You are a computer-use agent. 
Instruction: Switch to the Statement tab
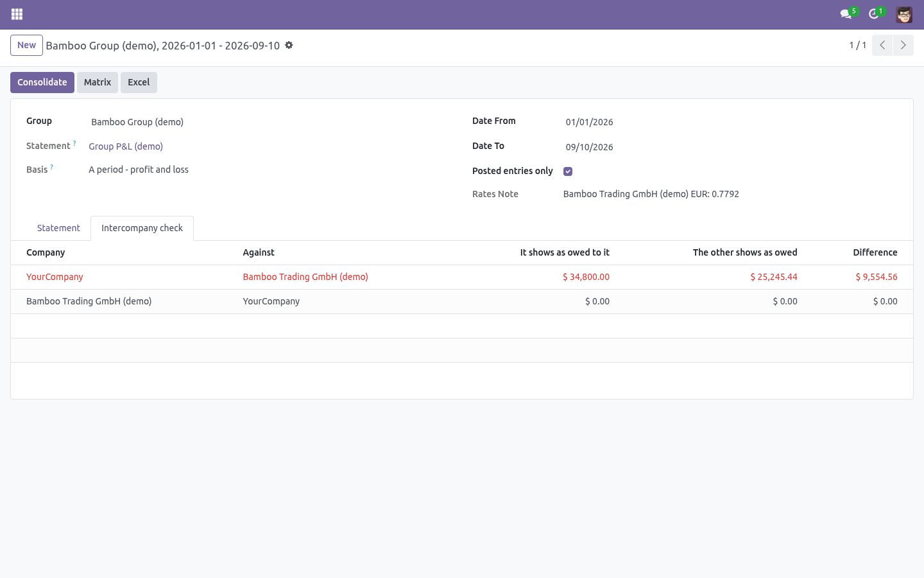[58, 228]
